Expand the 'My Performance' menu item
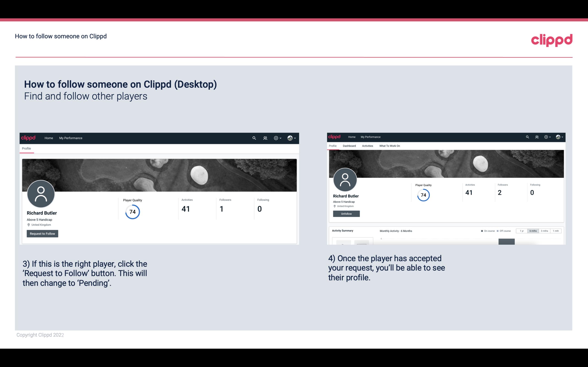588x367 pixels. coord(71,138)
